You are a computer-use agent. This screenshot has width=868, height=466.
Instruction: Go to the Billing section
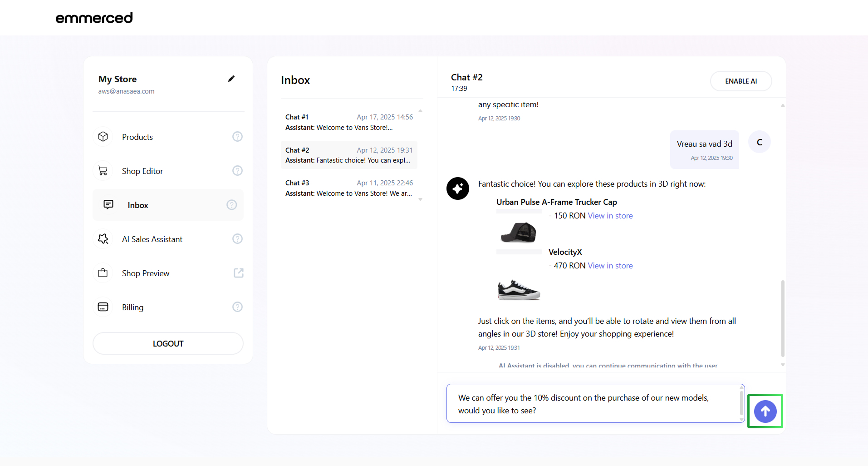coord(132,307)
